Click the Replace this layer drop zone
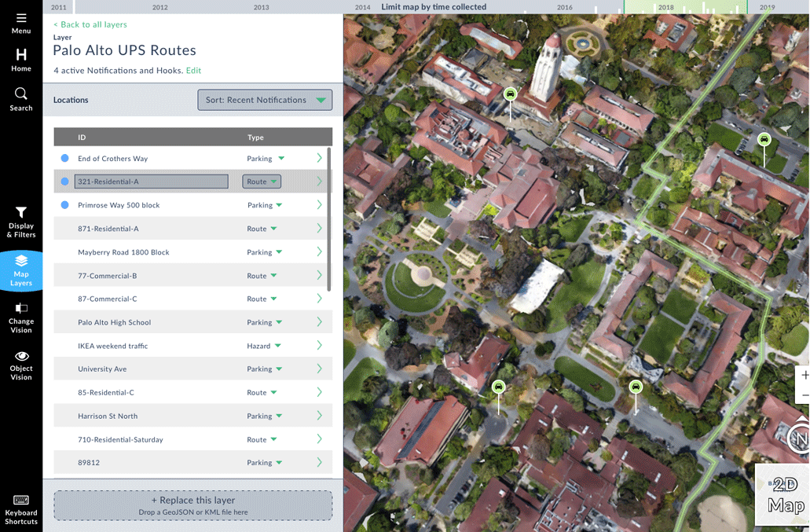Viewport: 810px width, 532px height. 192,505
